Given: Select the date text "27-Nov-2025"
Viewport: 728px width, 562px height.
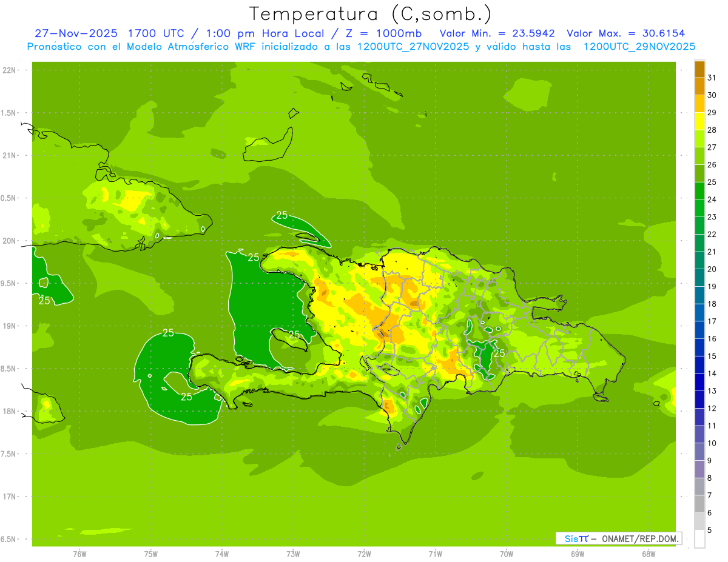Looking at the screenshot, I should (77, 33).
